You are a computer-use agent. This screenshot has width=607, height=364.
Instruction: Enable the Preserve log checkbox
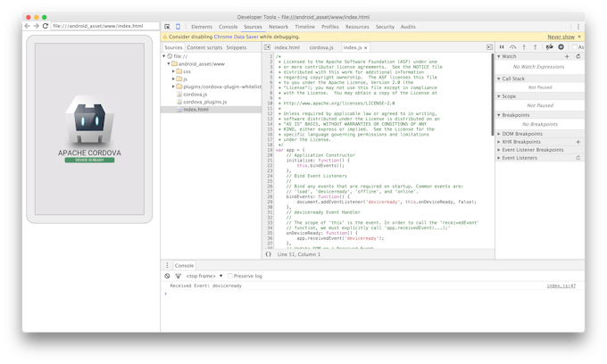(230, 276)
